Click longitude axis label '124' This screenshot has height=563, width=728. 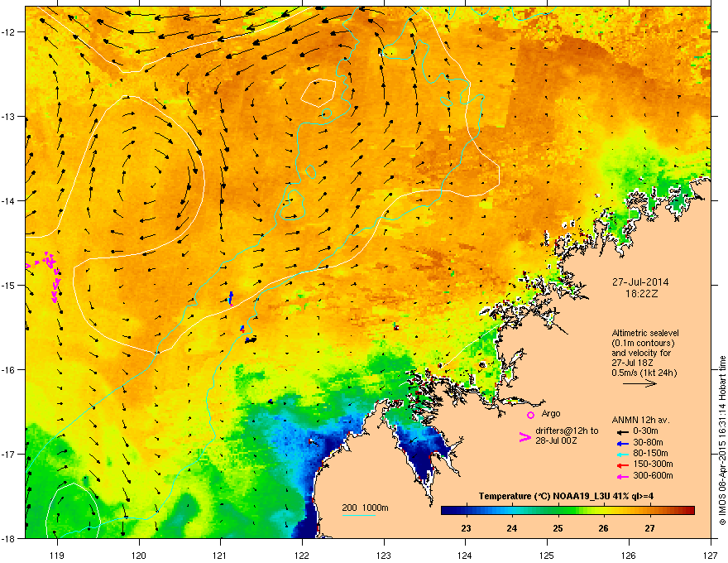pos(465,555)
